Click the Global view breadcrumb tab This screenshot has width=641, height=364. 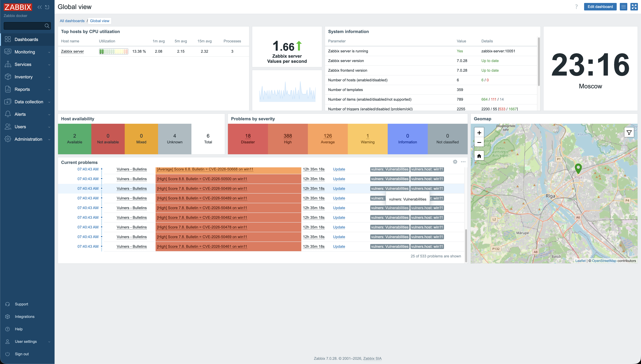pos(100,21)
